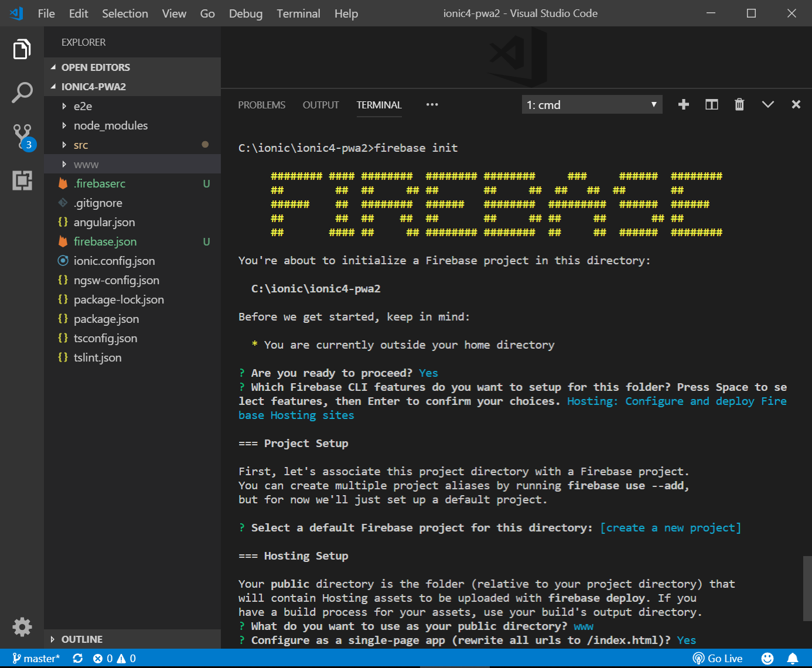The image size is (812, 668).
Task: Open the Extensions view icon
Action: (x=22, y=180)
